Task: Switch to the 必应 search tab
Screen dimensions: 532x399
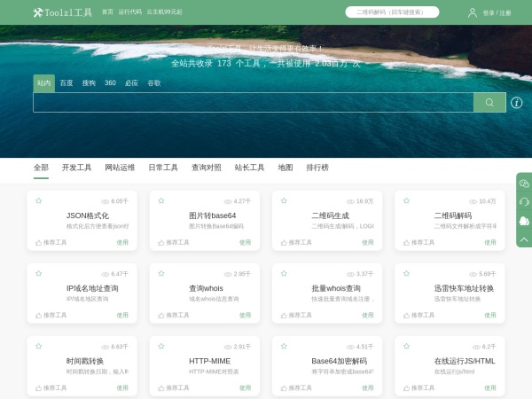Action: [131, 82]
